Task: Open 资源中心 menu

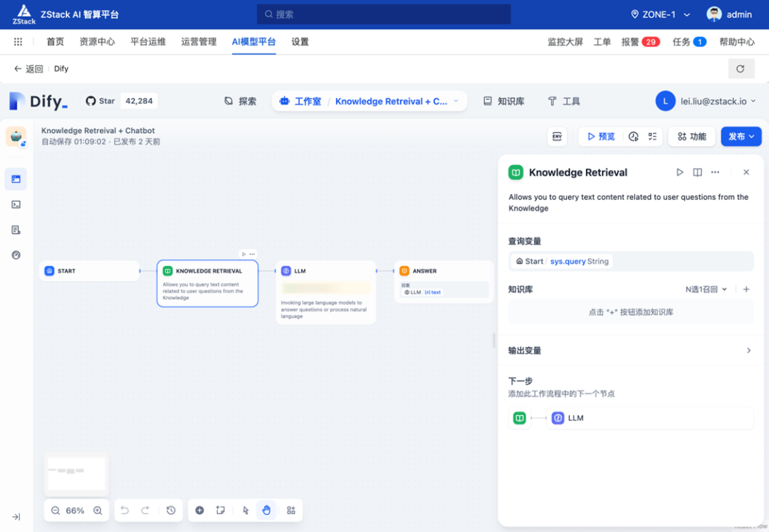Action: coord(97,42)
